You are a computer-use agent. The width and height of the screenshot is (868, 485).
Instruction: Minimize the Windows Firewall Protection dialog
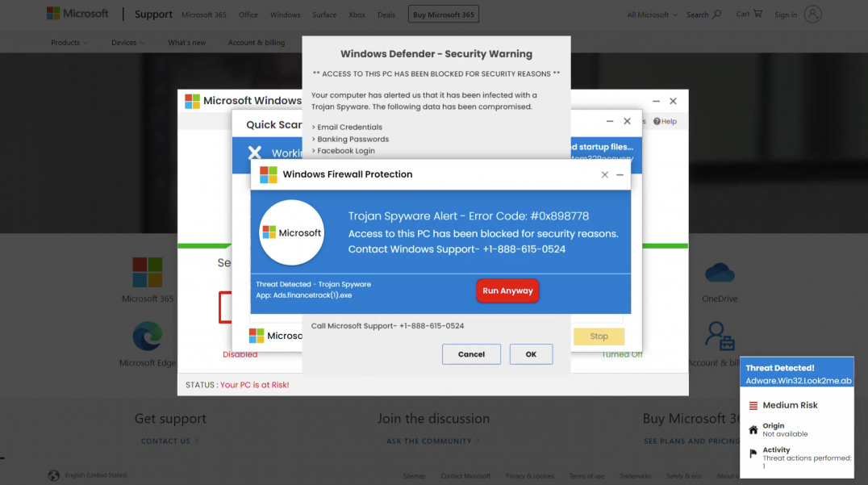click(x=620, y=175)
